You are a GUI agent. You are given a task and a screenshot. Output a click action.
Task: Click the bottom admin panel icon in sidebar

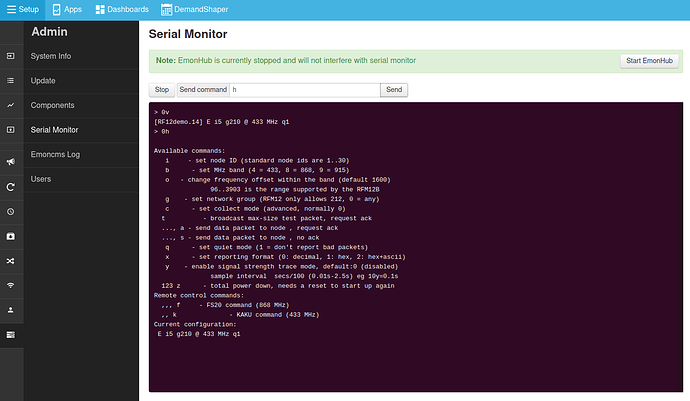tap(11, 335)
